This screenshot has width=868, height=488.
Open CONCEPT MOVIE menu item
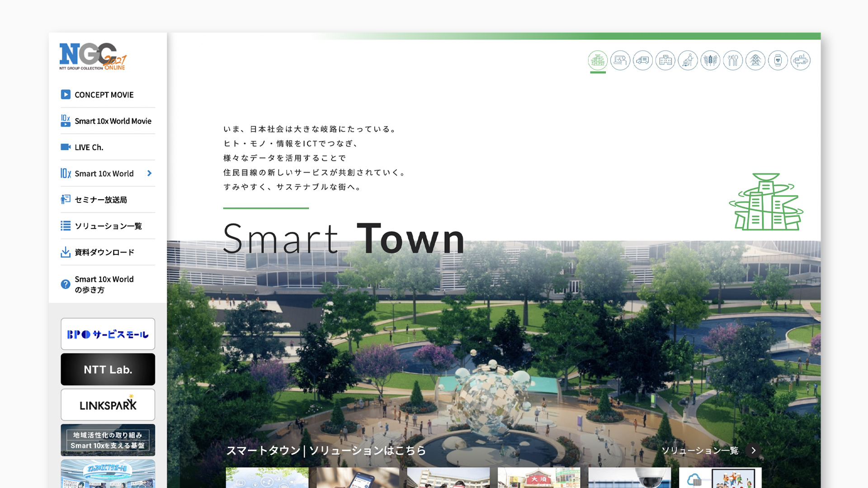104,95
